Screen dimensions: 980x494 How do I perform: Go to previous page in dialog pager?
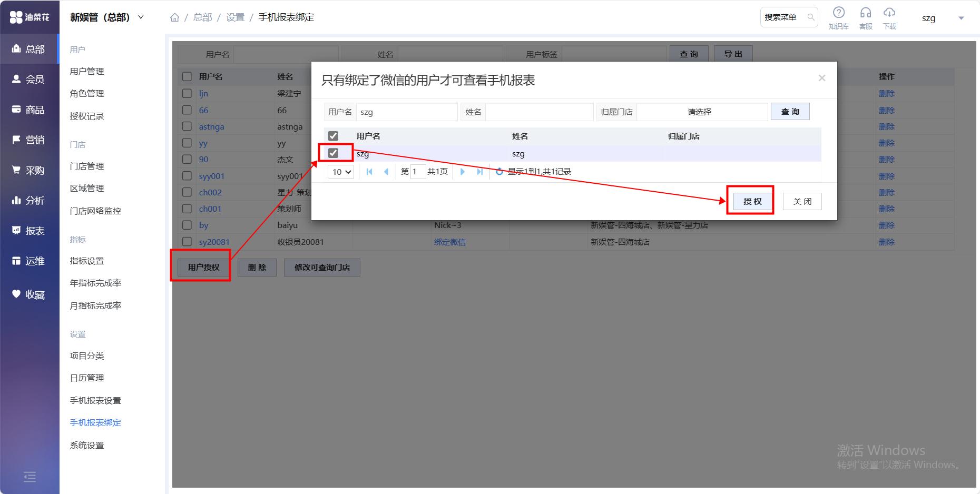coord(386,172)
